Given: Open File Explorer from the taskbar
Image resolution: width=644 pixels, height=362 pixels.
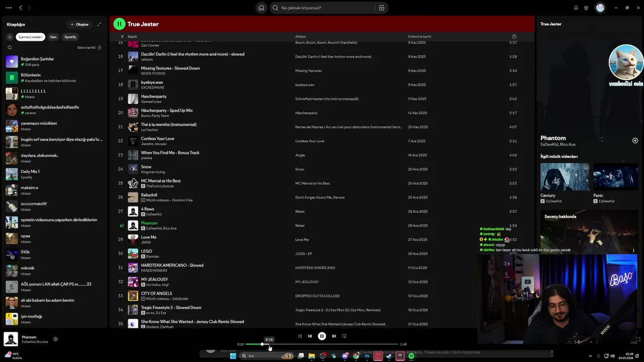Looking at the screenshot, I should click(311, 356).
